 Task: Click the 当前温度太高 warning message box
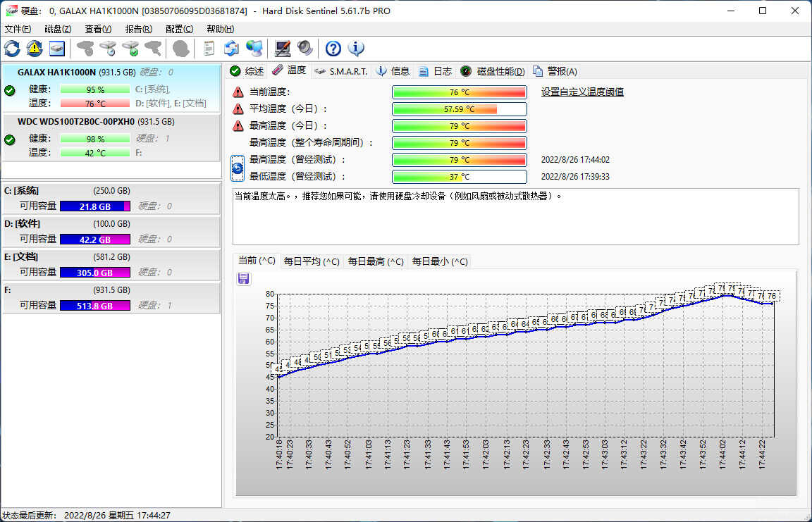(516, 217)
